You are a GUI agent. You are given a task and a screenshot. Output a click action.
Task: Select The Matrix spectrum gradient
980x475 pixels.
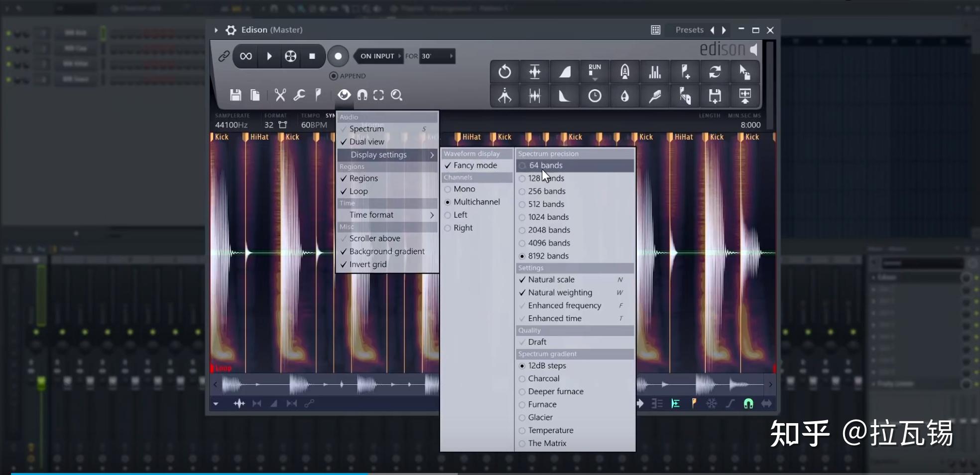tap(575, 444)
